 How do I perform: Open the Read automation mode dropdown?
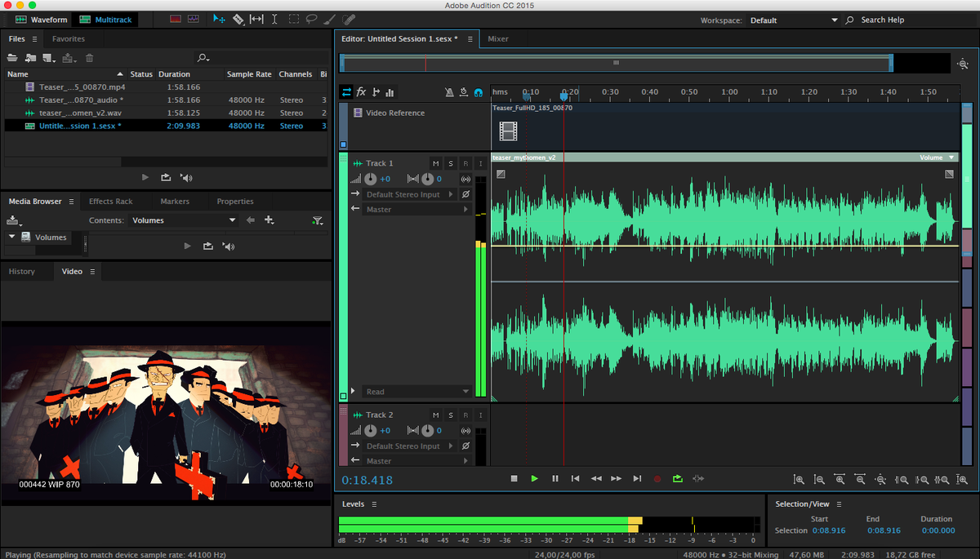click(x=416, y=391)
